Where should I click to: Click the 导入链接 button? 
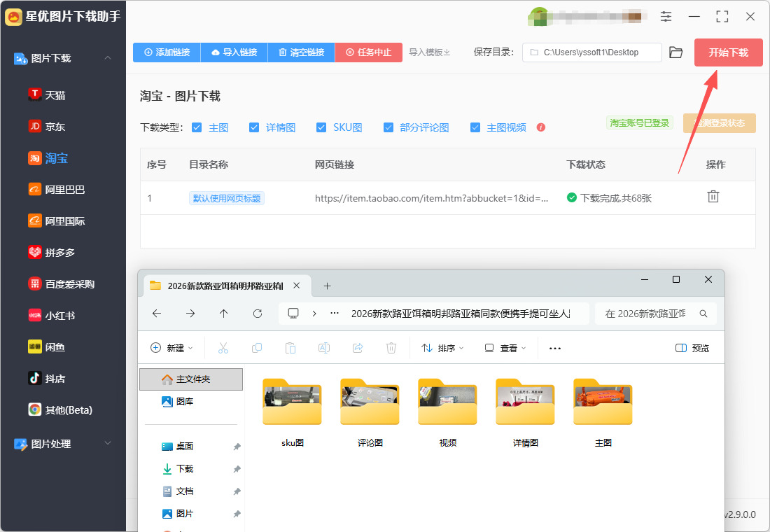pyautogui.click(x=234, y=52)
